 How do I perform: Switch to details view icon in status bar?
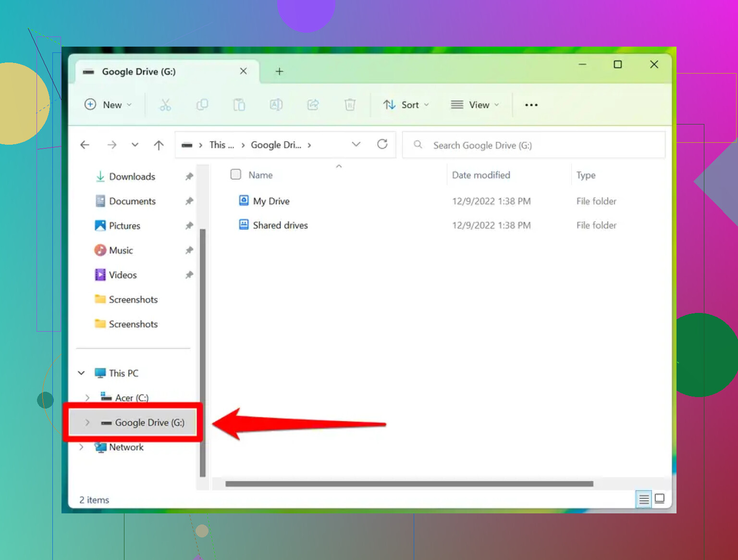pos(644,499)
